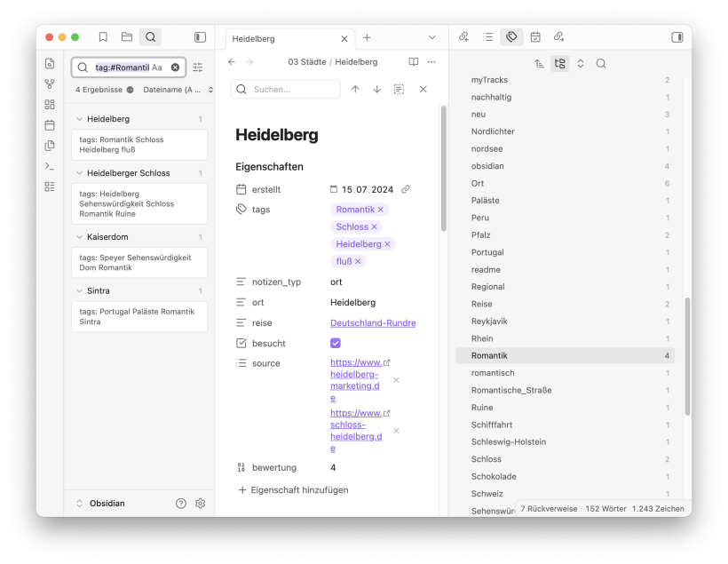The height and width of the screenshot is (564, 728).
Task: Open the graph view ribbon icon
Action: point(50,84)
